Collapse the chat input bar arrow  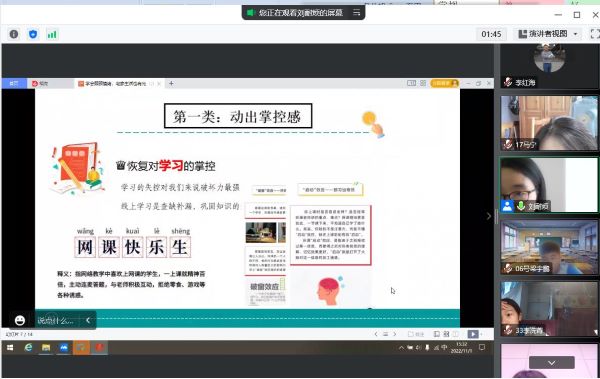88,320
